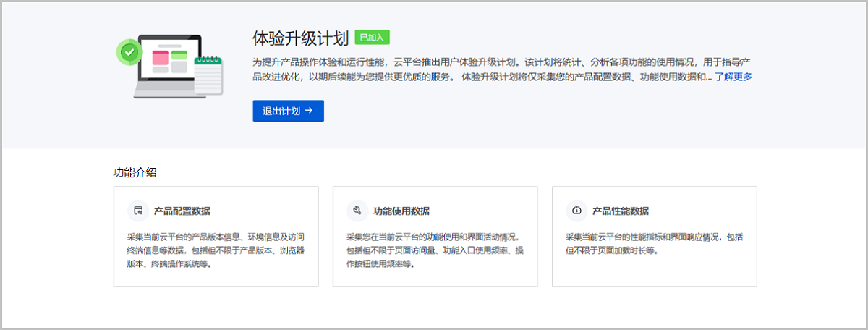868x330 pixels.
Task: Click the description text under 产品配置数据
Action: [x=215, y=250]
